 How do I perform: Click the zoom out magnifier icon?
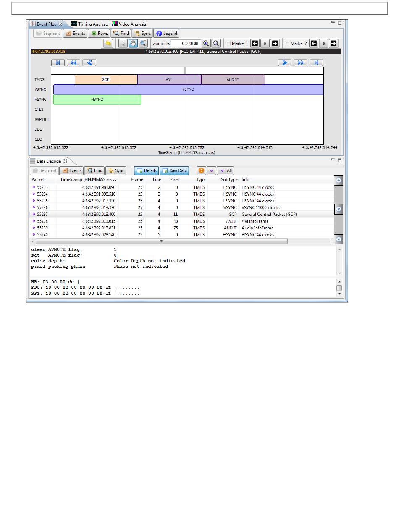(x=216, y=43)
